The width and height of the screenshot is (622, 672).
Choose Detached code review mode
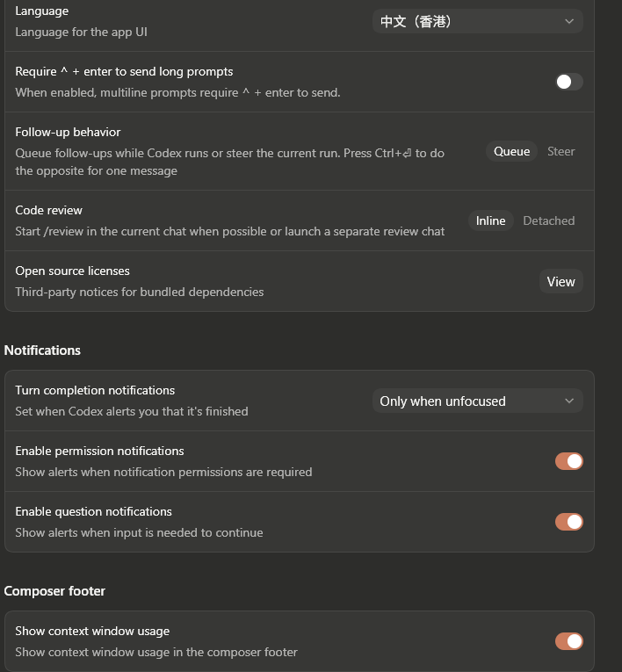(x=549, y=220)
